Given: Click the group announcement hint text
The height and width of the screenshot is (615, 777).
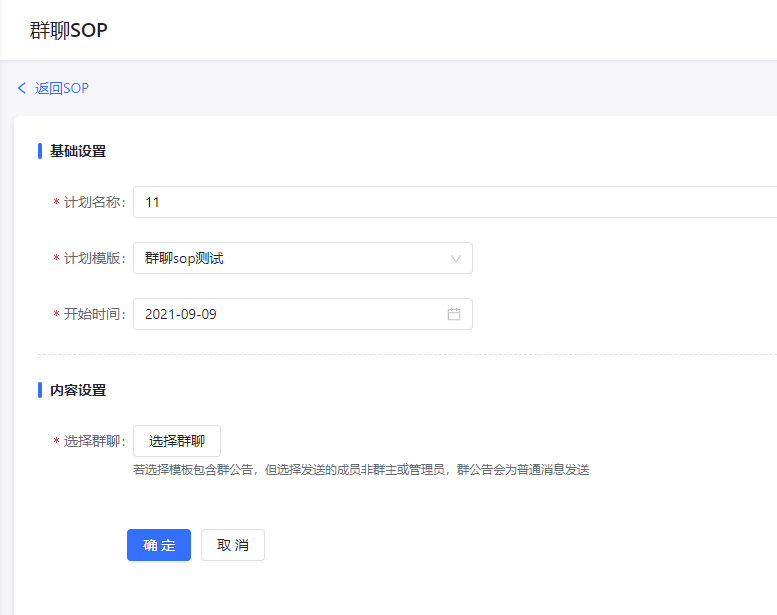Looking at the screenshot, I should coord(361,469).
